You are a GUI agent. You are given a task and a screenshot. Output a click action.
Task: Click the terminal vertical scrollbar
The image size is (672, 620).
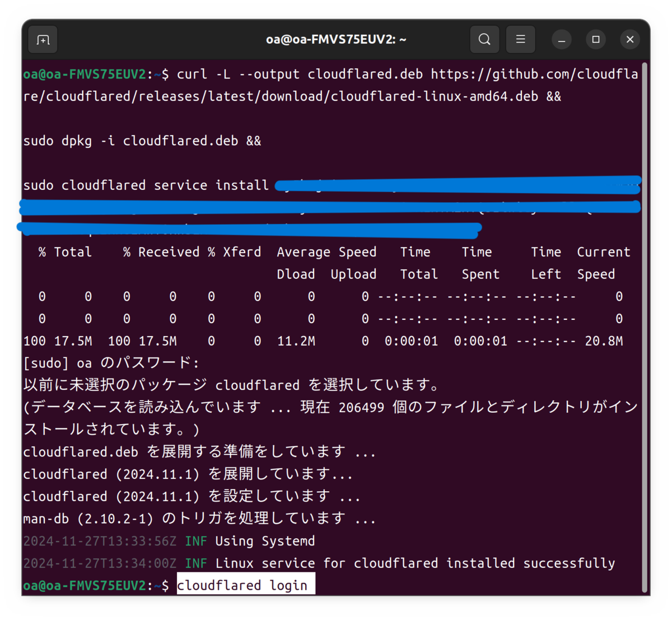click(x=645, y=328)
